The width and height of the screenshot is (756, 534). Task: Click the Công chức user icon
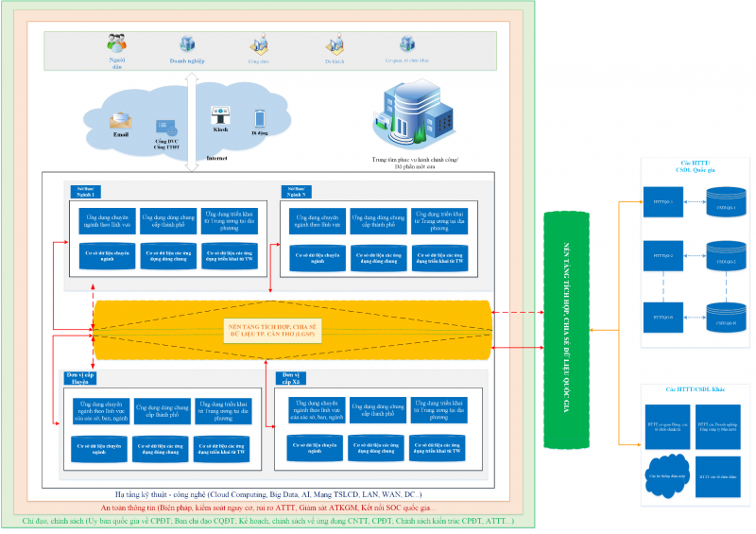coord(258,43)
